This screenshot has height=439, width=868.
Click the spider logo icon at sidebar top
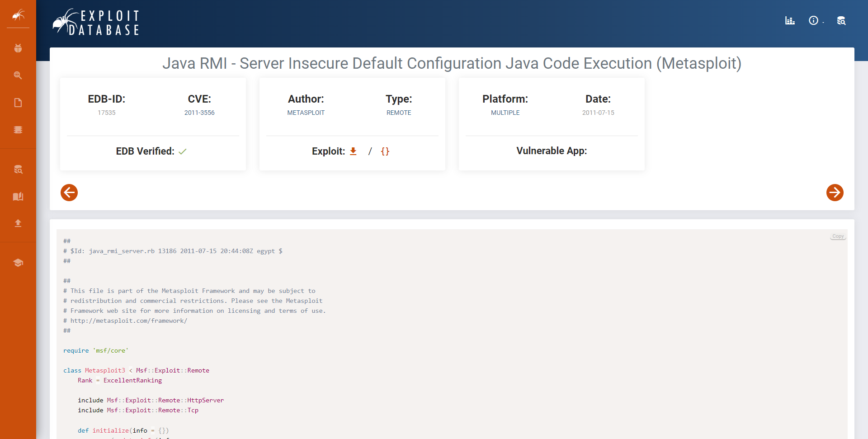point(18,15)
